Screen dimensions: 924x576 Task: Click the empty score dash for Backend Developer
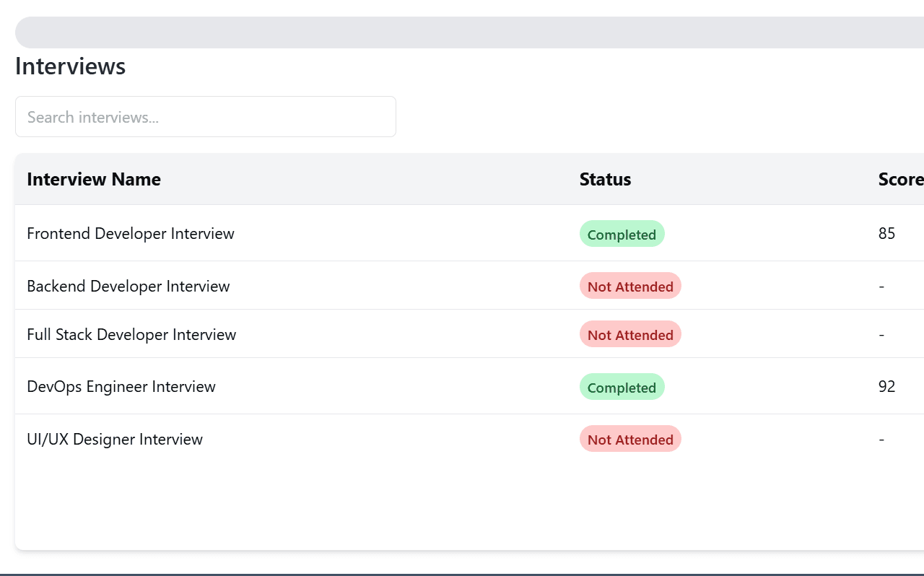(x=881, y=287)
